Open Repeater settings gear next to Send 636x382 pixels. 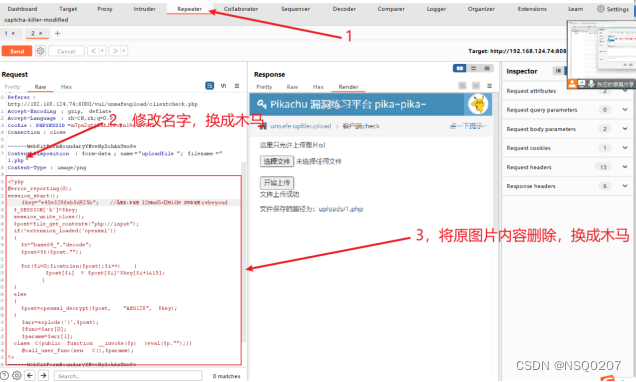pos(40,51)
